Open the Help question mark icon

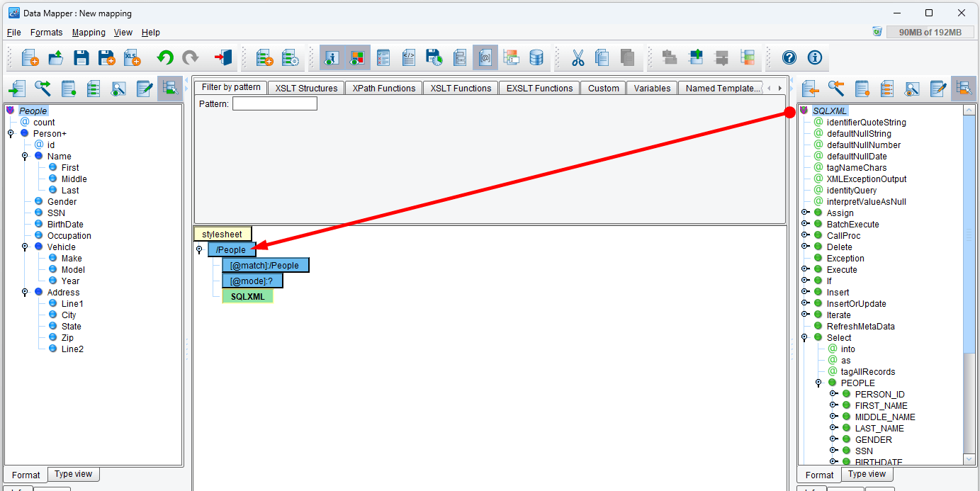click(789, 58)
